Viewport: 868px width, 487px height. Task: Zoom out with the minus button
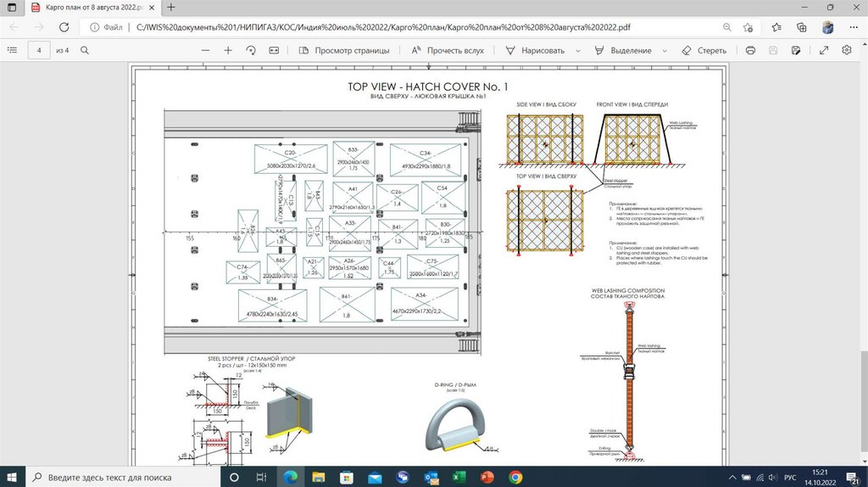pyautogui.click(x=205, y=50)
